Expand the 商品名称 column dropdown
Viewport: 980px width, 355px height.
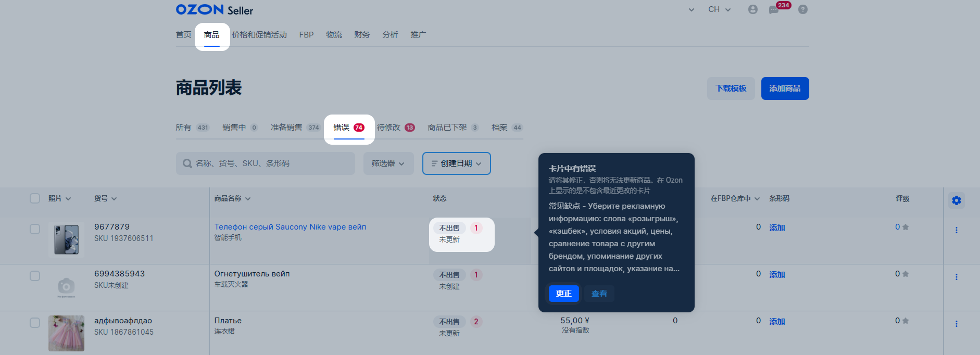248,199
